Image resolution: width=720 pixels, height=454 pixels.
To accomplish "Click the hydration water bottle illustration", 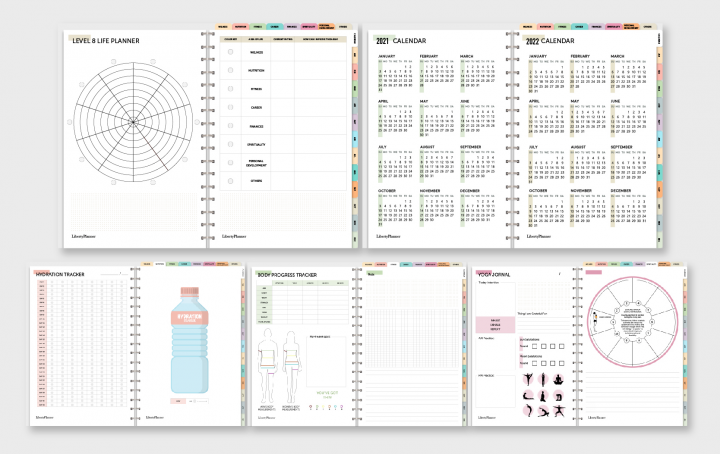I will coord(189,340).
